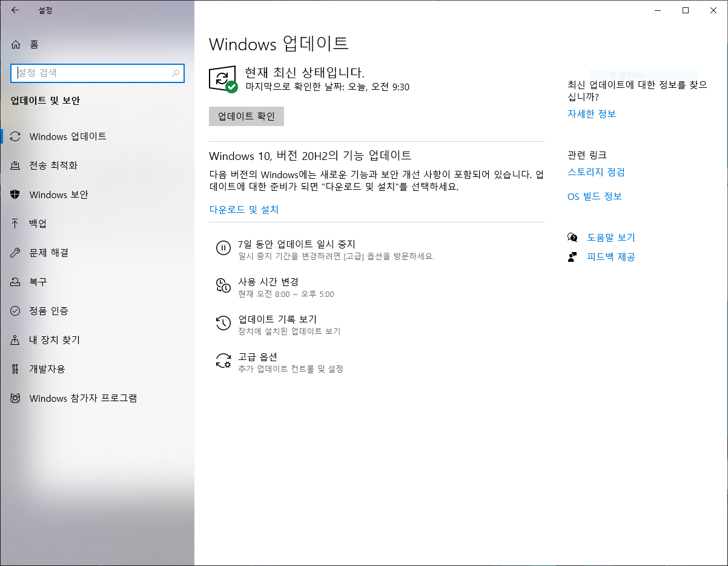Minimize the 설정 window

pyautogui.click(x=658, y=10)
